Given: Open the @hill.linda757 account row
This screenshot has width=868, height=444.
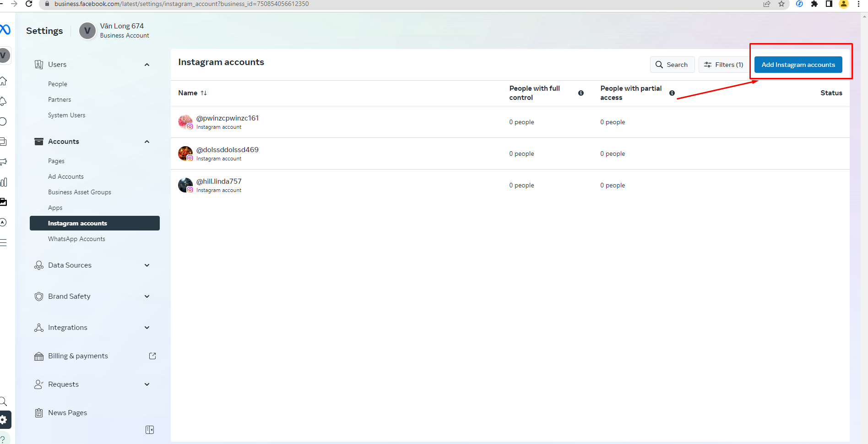Looking at the screenshot, I should tap(510, 185).
